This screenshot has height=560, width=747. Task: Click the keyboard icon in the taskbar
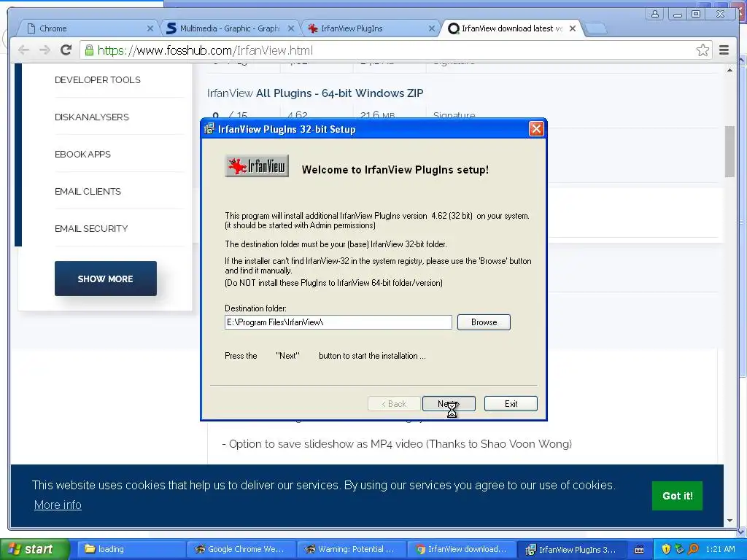click(x=639, y=550)
